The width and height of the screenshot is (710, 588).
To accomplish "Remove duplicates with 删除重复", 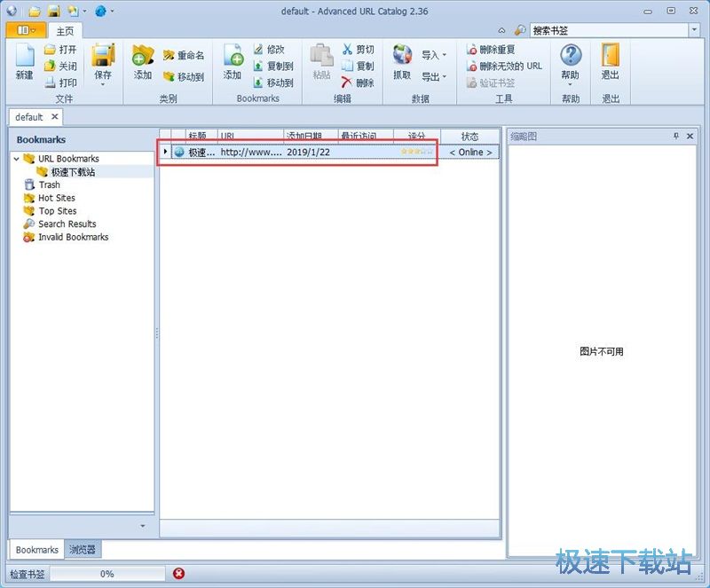I will (491, 50).
